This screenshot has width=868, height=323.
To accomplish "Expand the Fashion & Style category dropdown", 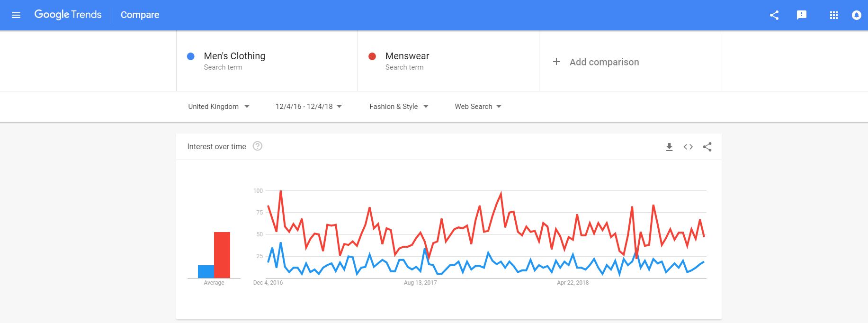I will 399,107.
